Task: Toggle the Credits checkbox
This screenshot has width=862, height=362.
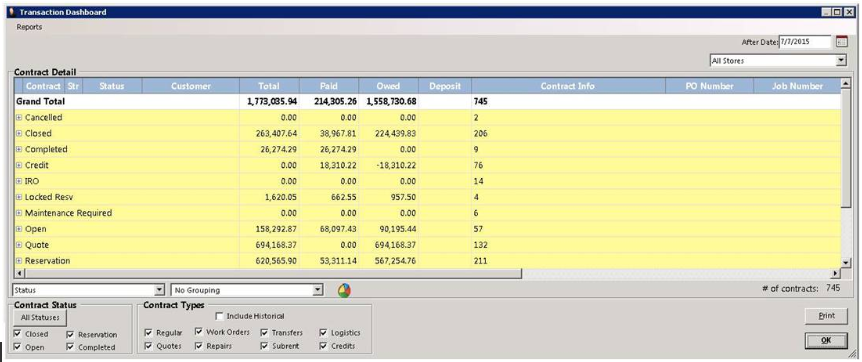Action: point(323,346)
